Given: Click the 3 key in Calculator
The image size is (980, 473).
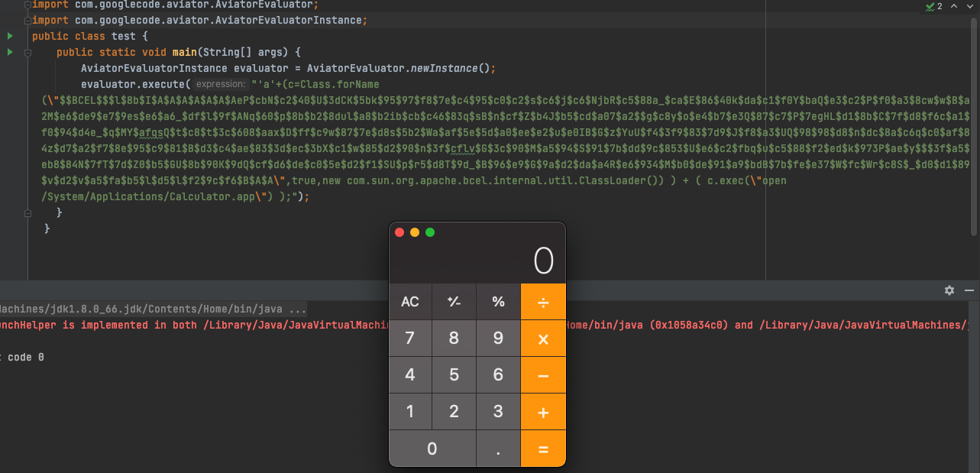Looking at the screenshot, I should [x=498, y=412].
